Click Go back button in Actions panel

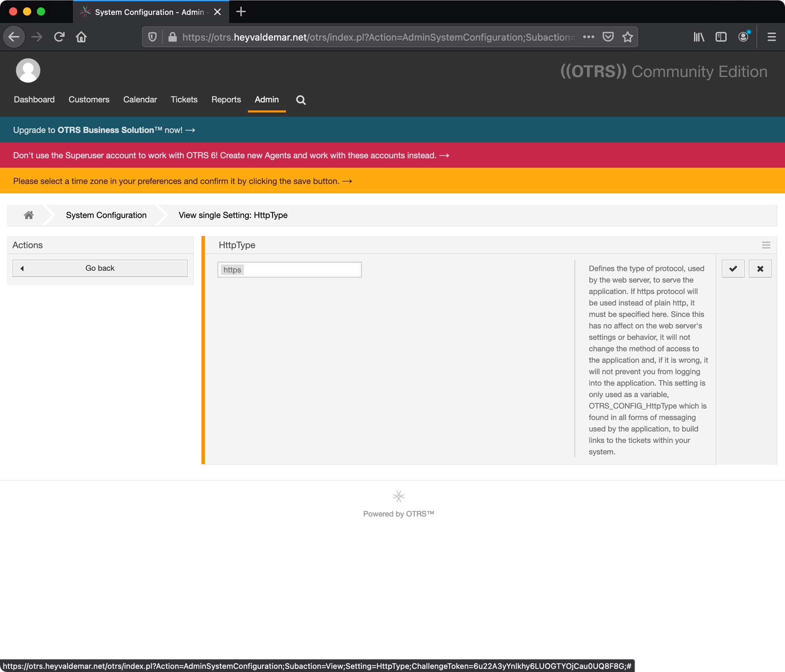pyautogui.click(x=100, y=268)
